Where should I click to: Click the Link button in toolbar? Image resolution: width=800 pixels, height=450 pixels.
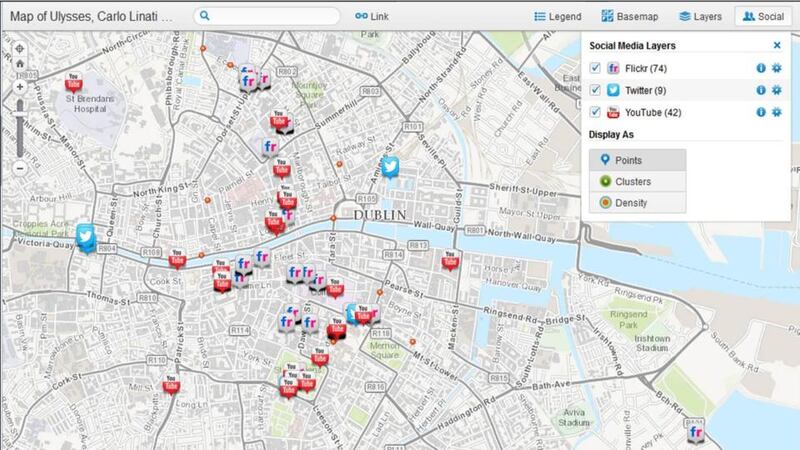click(x=375, y=16)
